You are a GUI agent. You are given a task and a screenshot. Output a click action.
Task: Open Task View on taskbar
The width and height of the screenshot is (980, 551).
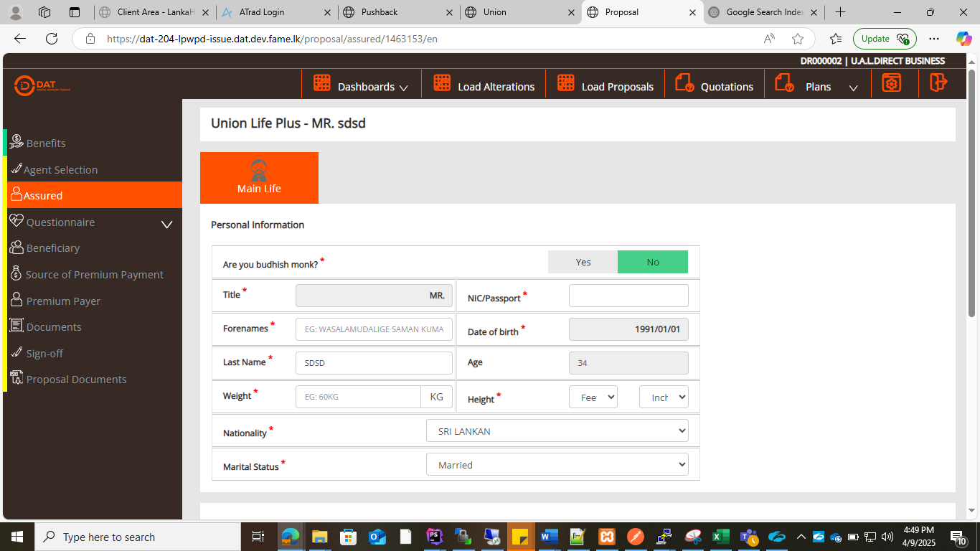pos(258,537)
